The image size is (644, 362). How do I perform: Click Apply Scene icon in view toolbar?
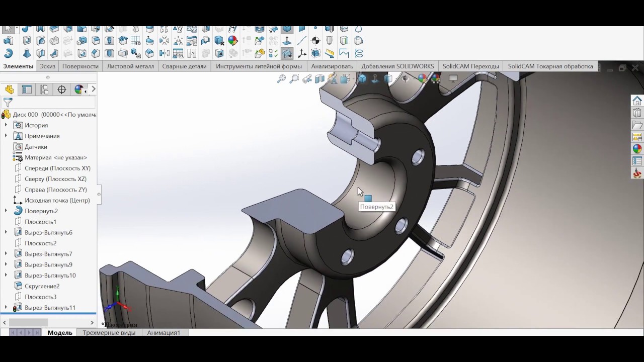tap(435, 78)
